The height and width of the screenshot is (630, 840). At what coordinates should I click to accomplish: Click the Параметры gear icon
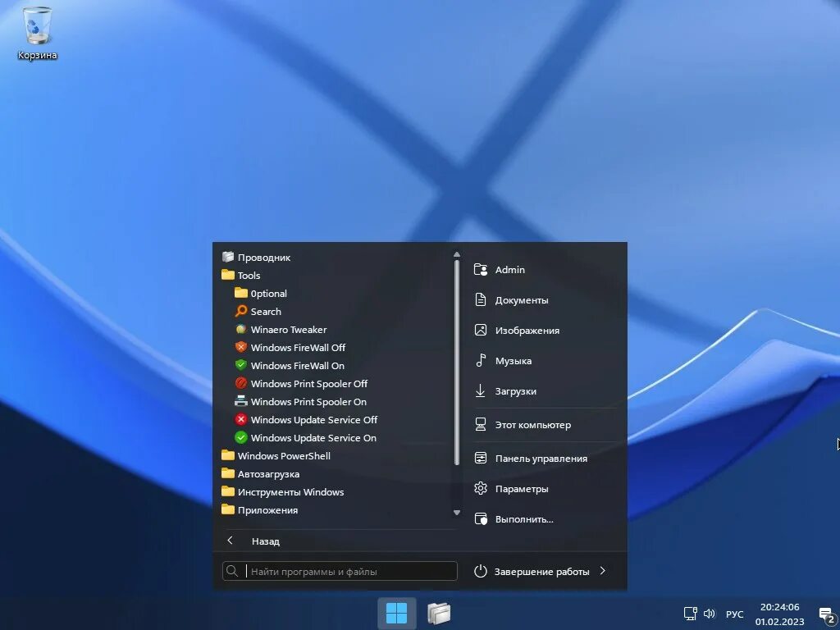pos(481,488)
